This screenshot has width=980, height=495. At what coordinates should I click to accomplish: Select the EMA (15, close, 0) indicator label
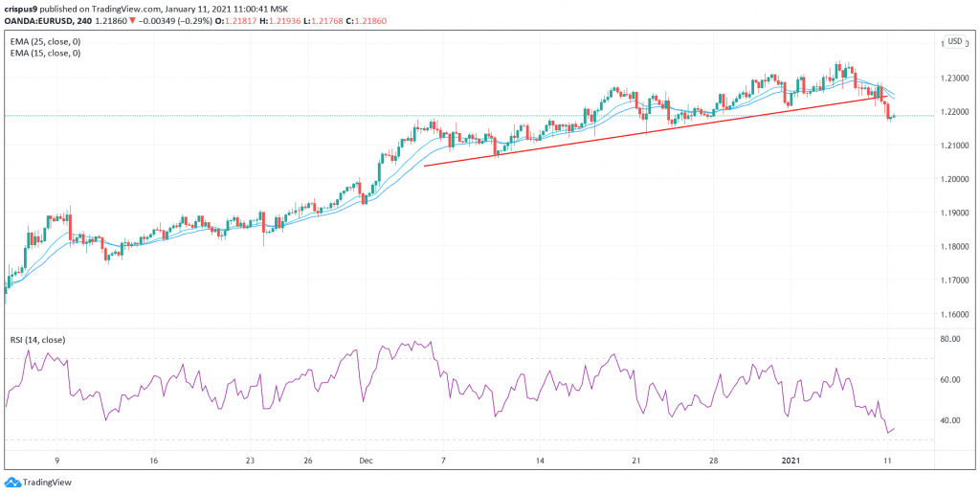tap(46, 53)
